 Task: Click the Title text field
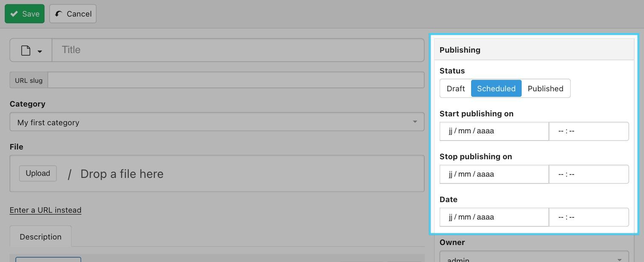(x=238, y=50)
